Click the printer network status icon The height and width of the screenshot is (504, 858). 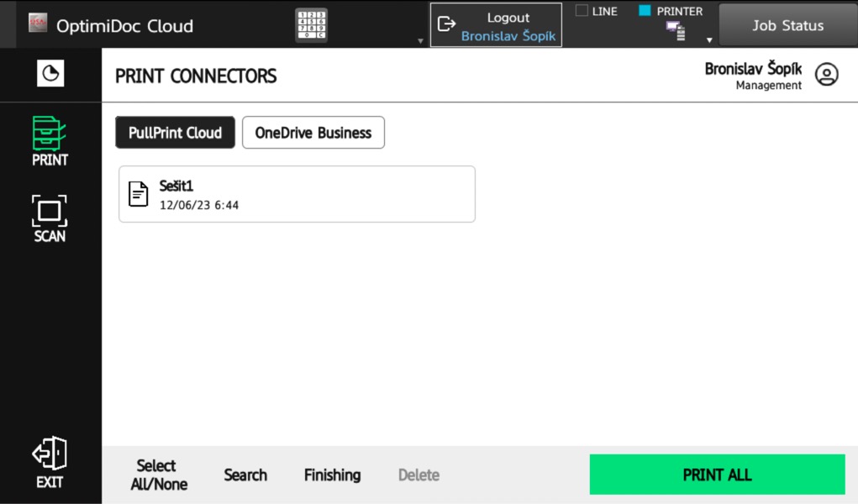675,32
